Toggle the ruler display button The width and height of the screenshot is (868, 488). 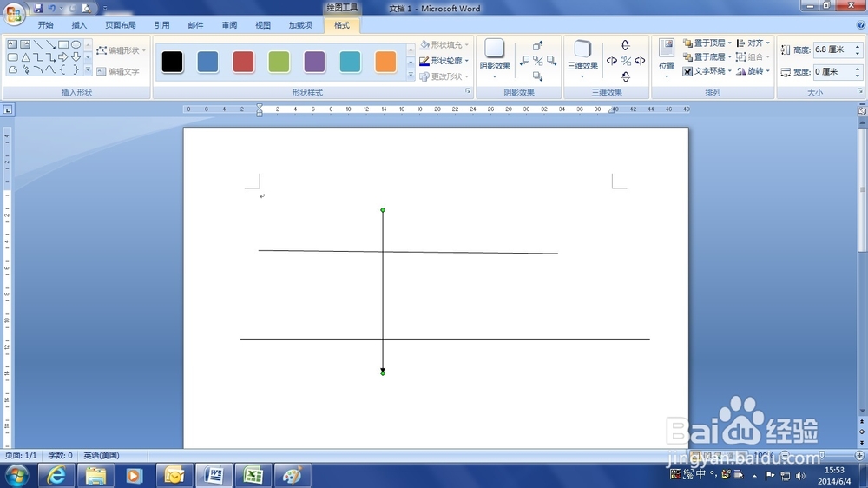click(x=862, y=110)
